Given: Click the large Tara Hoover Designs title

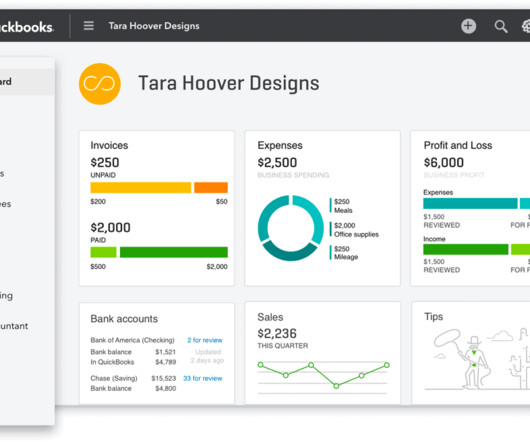Looking at the screenshot, I should 229,83.
